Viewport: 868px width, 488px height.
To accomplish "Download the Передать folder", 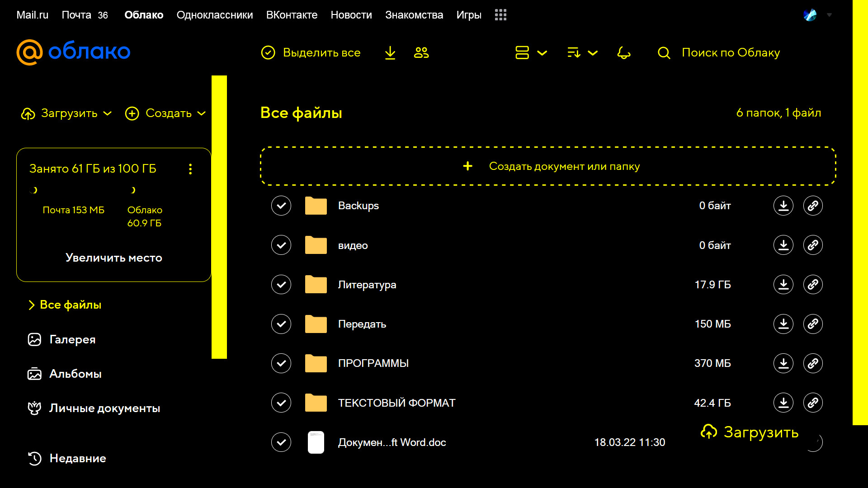I will pyautogui.click(x=783, y=324).
